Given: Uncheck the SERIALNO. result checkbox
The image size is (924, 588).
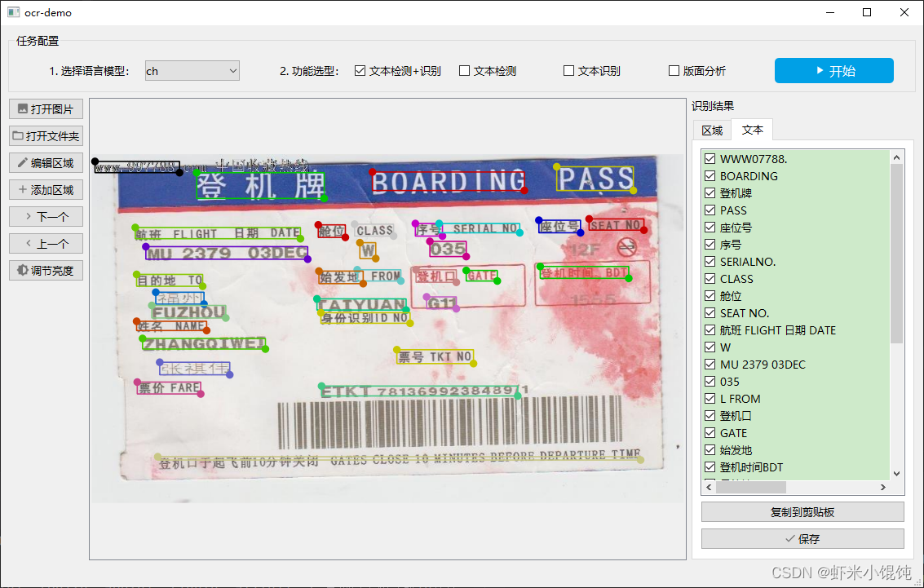Looking at the screenshot, I should (x=710, y=261).
